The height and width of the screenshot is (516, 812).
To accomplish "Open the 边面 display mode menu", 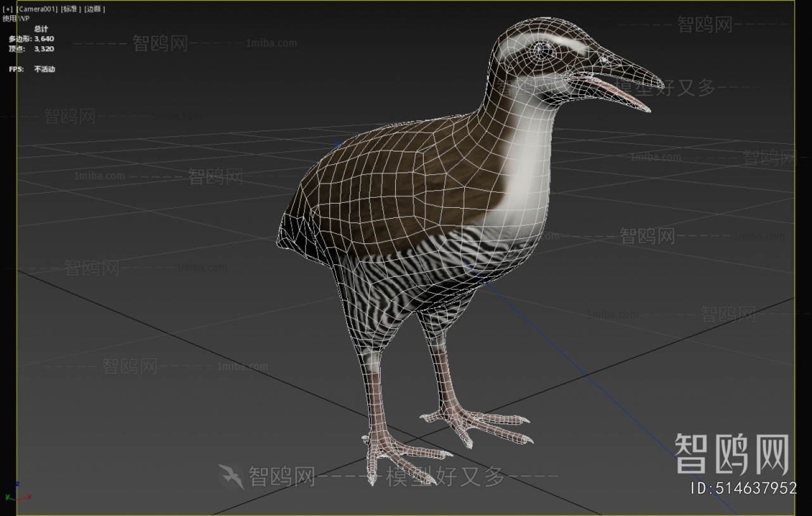I will point(95,9).
